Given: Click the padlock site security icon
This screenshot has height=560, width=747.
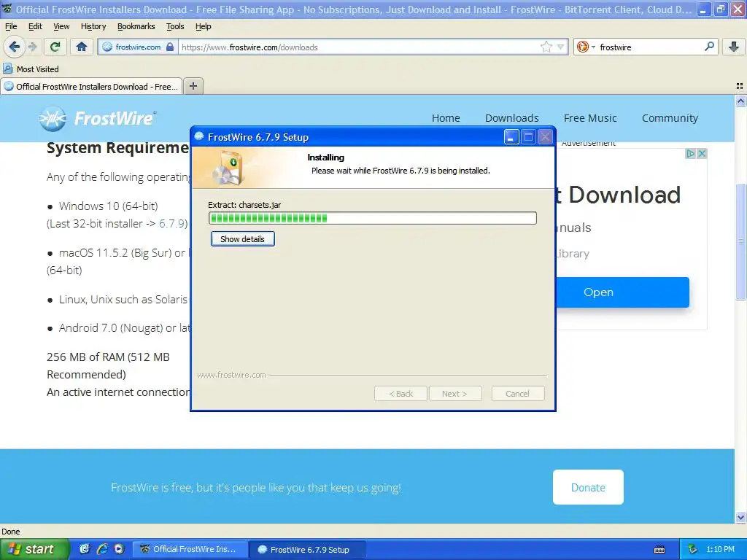Looking at the screenshot, I should coord(170,47).
